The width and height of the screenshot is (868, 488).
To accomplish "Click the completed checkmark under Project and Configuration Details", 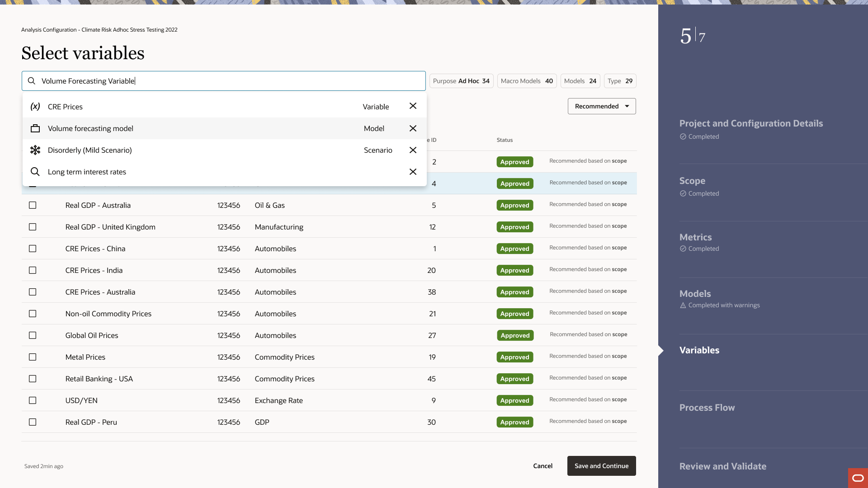I will (683, 136).
